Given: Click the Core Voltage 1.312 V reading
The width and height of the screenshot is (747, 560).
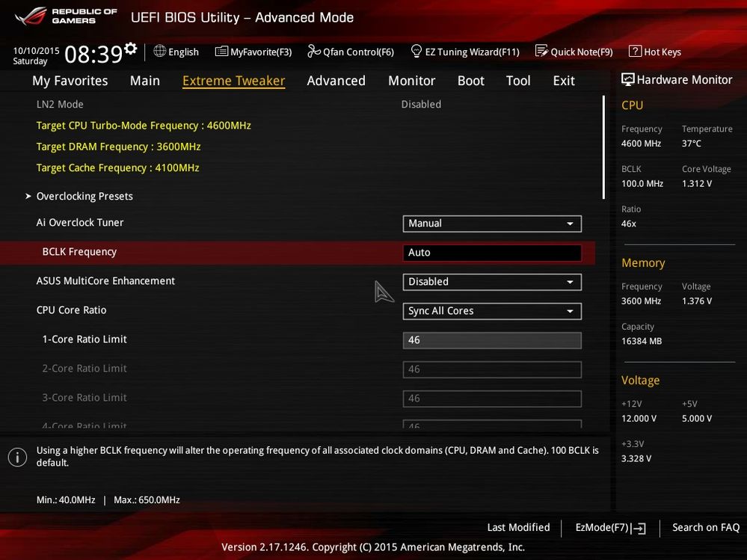Looking at the screenshot, I should point(697,183).
